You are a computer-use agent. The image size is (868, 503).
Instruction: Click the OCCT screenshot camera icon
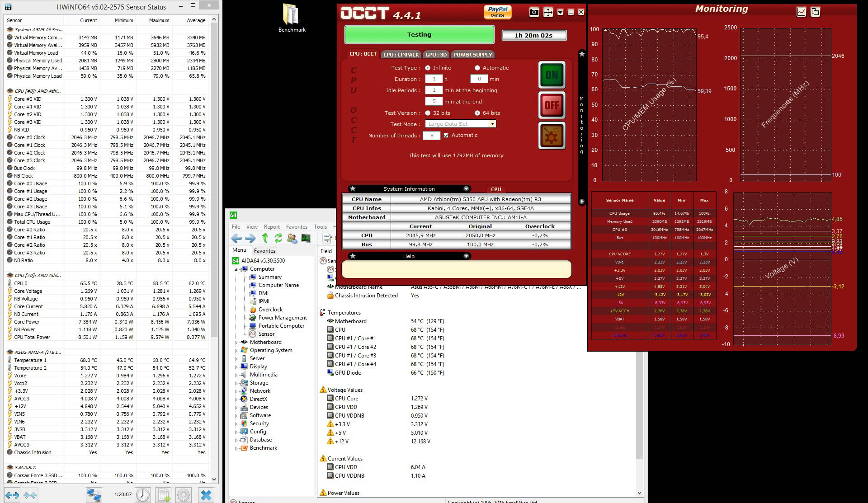[534, 12]
